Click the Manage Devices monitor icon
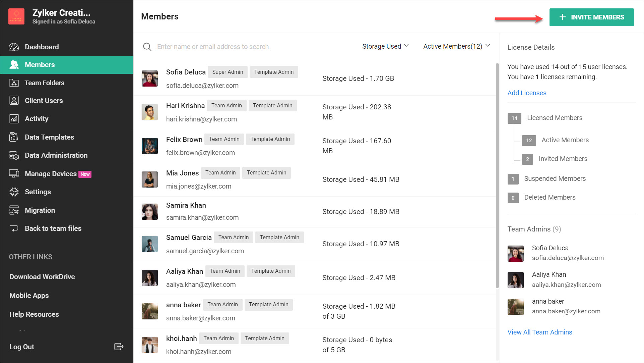 [14, 174]
